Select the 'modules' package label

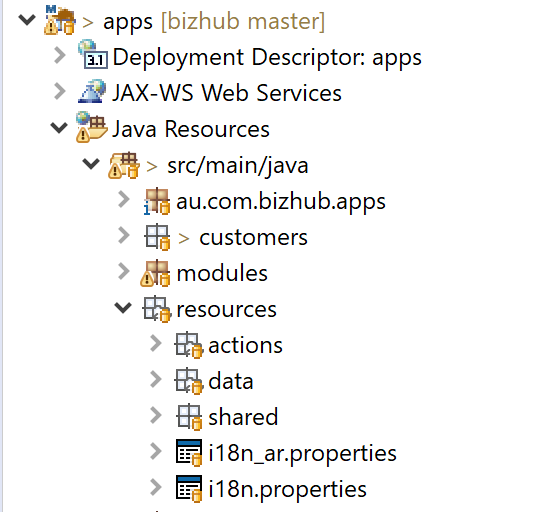click(x=222, y=273)
